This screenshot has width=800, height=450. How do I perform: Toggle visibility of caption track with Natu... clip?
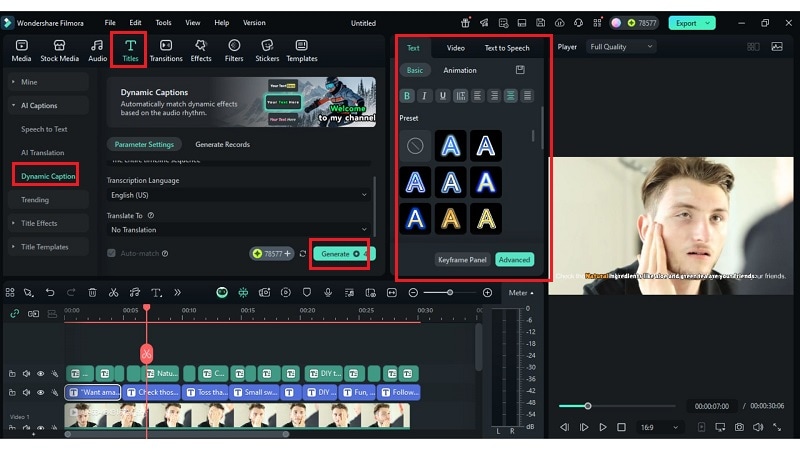pos(40,373)
